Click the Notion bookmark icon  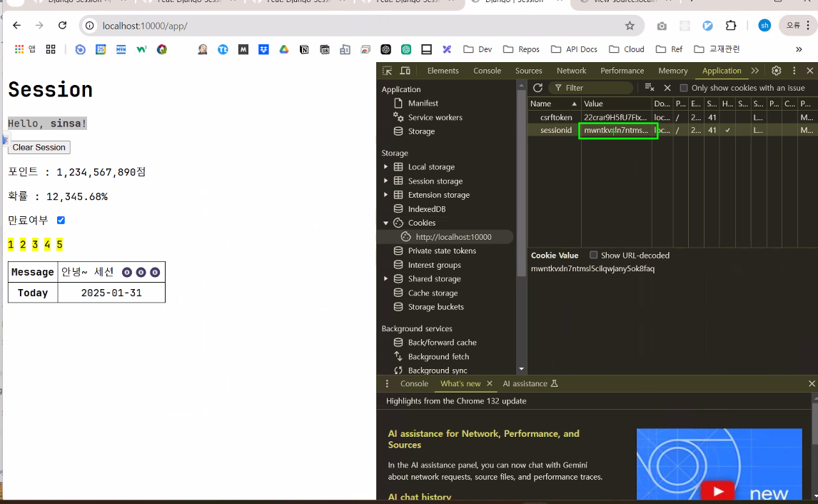click(304, 49)
